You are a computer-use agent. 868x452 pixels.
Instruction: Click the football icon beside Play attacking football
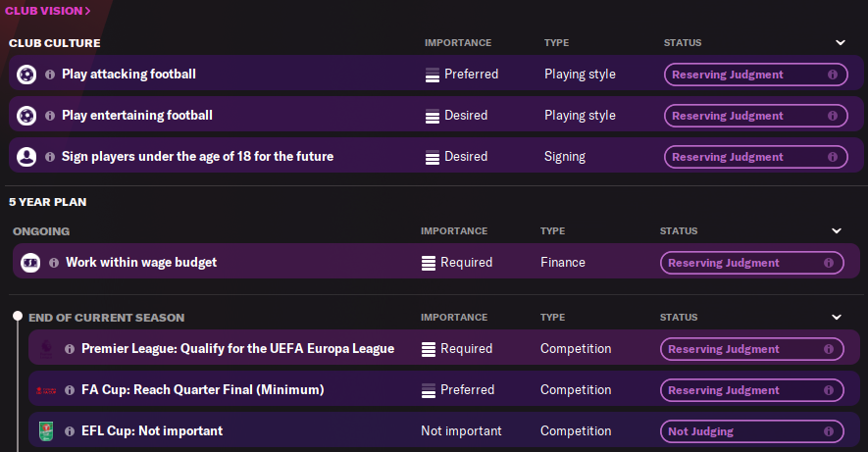tap(26, 75)
